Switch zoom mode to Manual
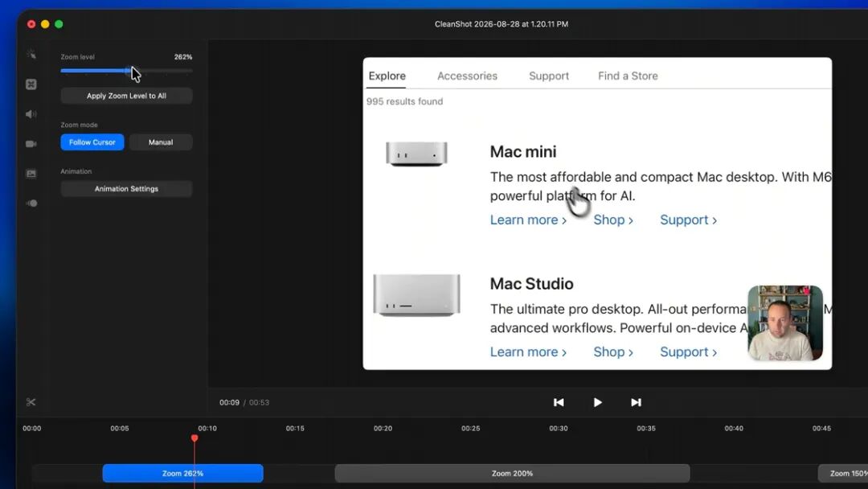868x489 pixels. (x=161, y=142)
